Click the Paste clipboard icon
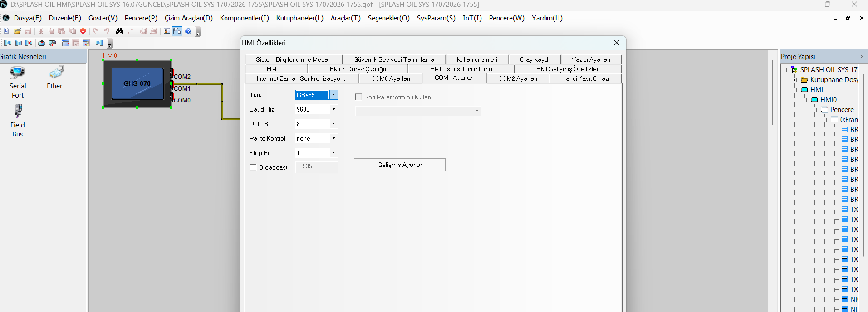Viewport: 868px width, 312px height. [62, 31]
